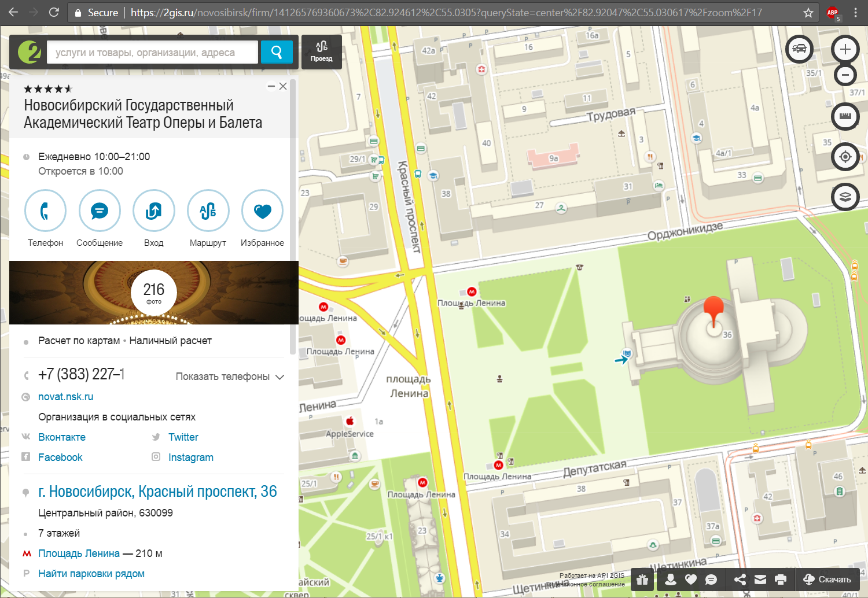Minimize the organization card panel
The height and width of the screenshot is (598, 868).
(x=271, y=86)
